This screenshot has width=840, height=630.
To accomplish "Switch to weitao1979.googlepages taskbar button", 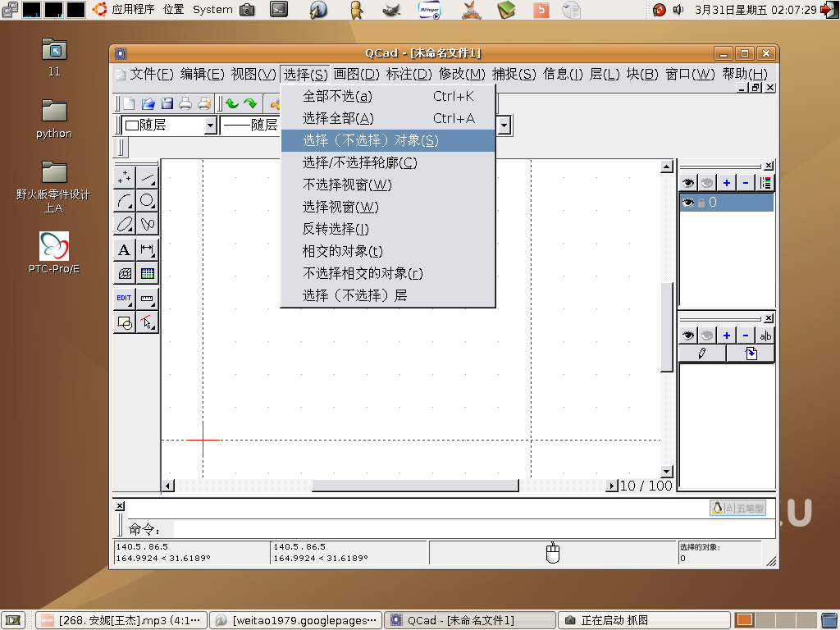I will [x=295, y=620].
